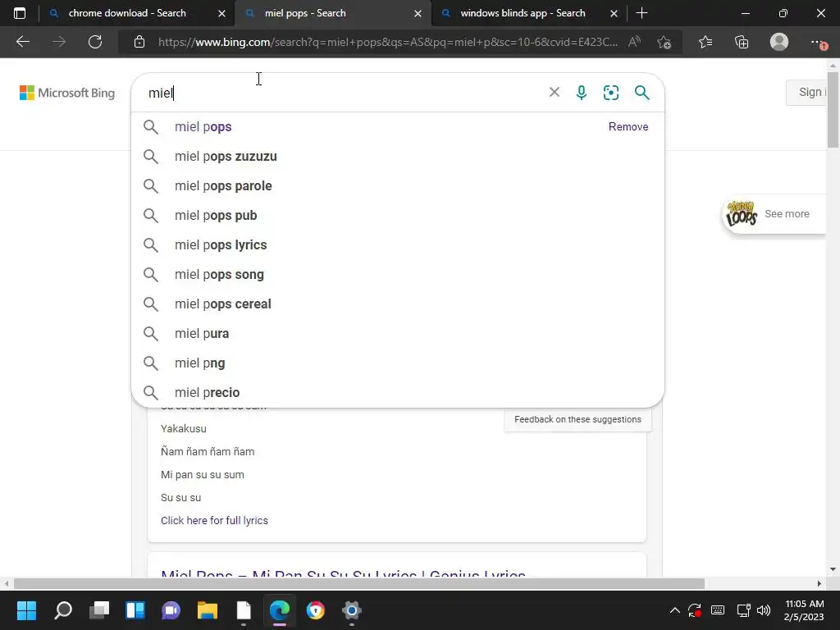Open Feedback on these suggestions
This screenshot has height=630, width=840.
tap(577, 419)
